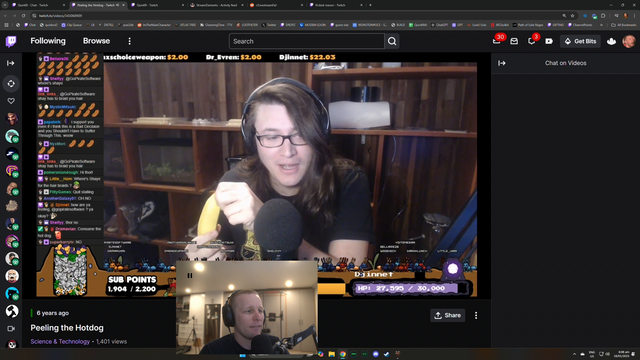Open the Clip Queue bookmark
Image resolution: width=640 pixels, height=360 pixels.
coord(71,25)
